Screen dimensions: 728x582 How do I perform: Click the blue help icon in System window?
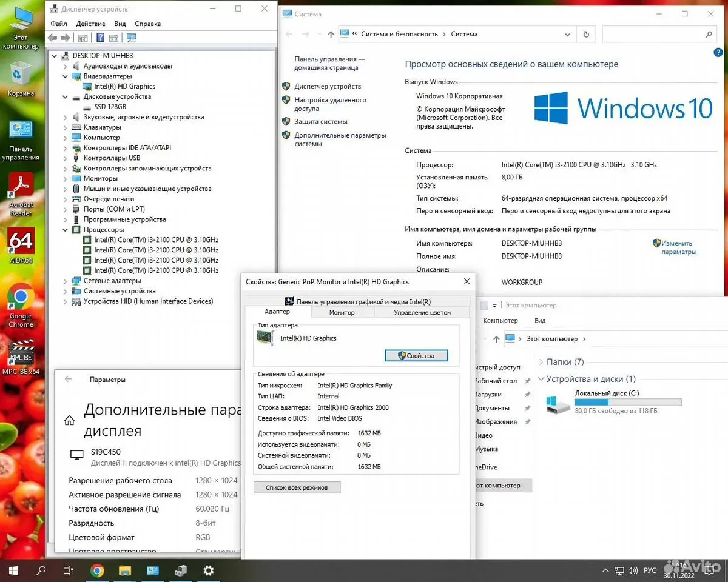pos(717,54)
